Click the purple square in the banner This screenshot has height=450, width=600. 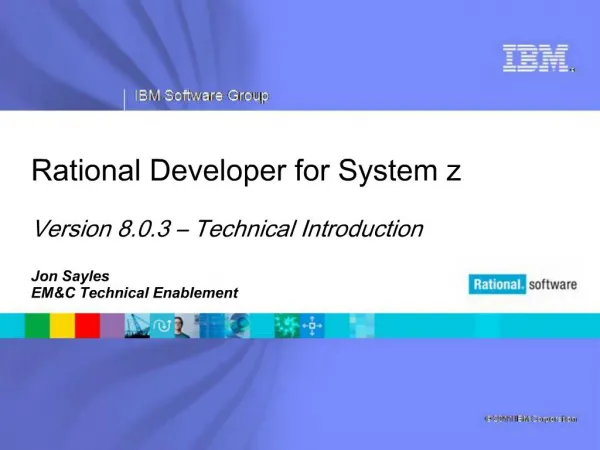click(112, 326)
